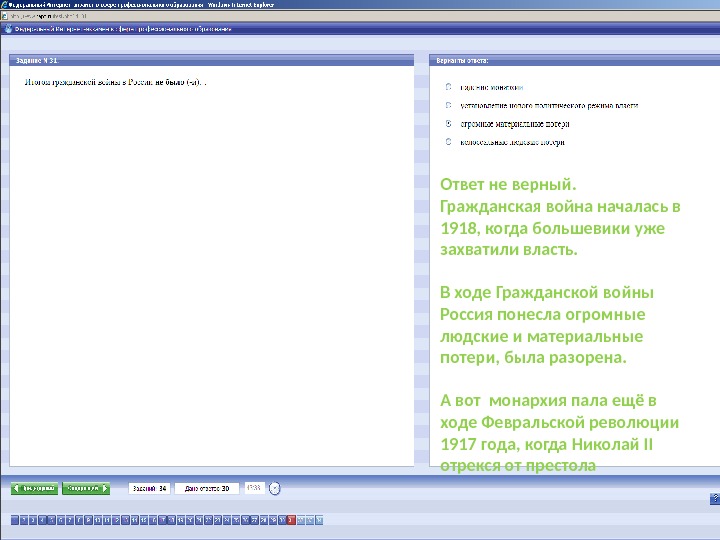Click the 'Задание N 31' panel header
720x540 pixels.
point(212,60)
